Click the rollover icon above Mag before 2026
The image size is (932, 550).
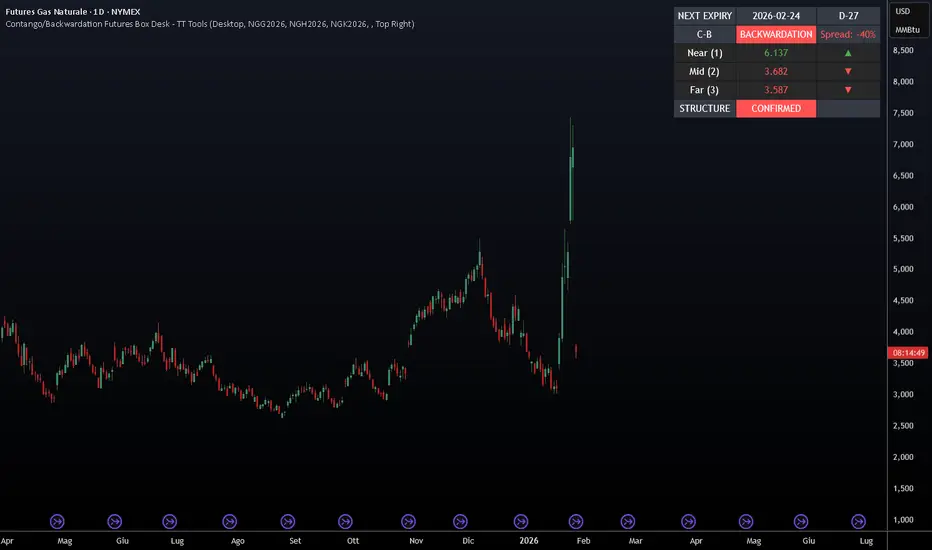coord(57,521)
